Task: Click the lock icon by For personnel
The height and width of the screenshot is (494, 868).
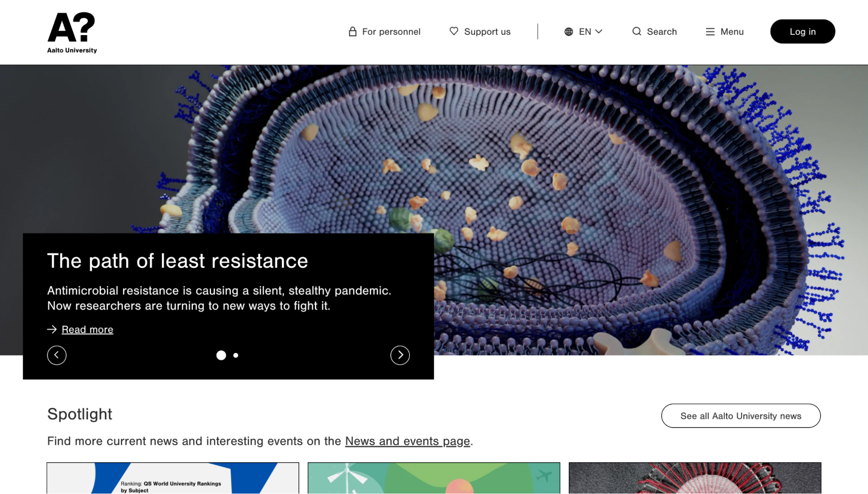Action: point(353,32)
